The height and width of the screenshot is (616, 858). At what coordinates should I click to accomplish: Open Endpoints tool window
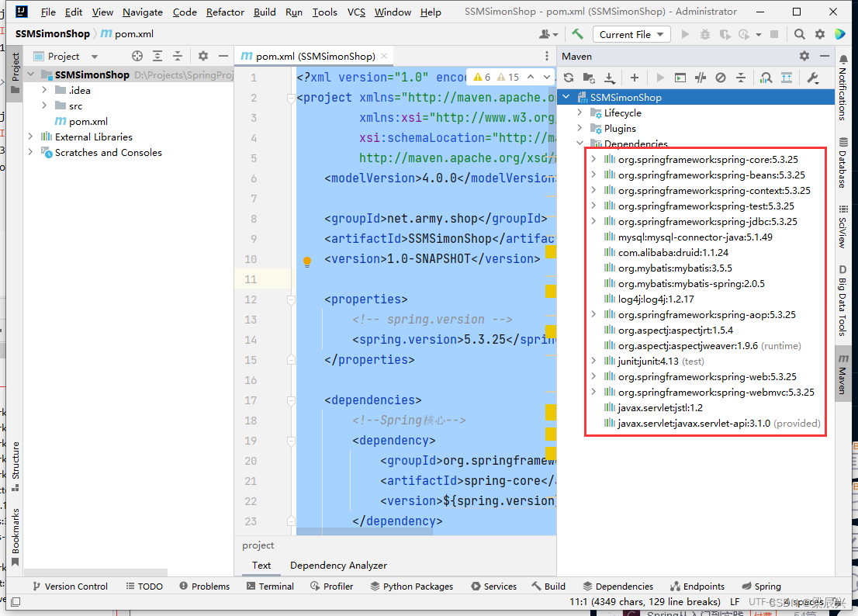[x=697, y=587]
